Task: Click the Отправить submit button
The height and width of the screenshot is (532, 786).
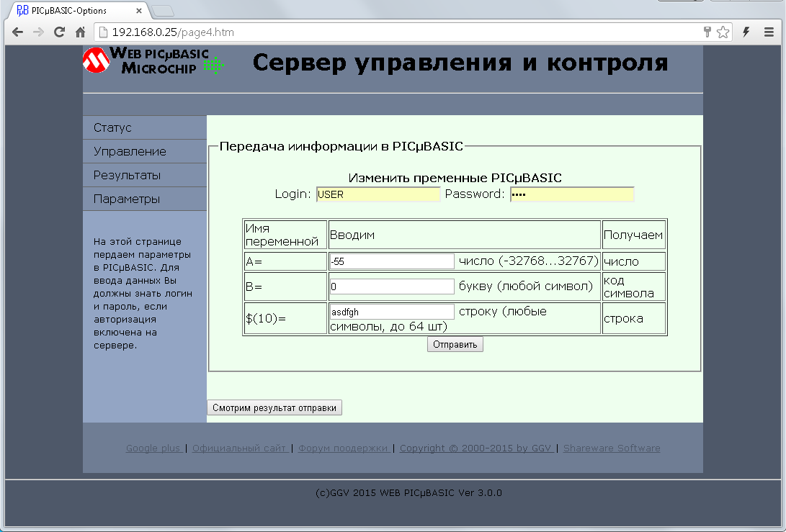Action: pyautogui.click(x=455, y=345)
